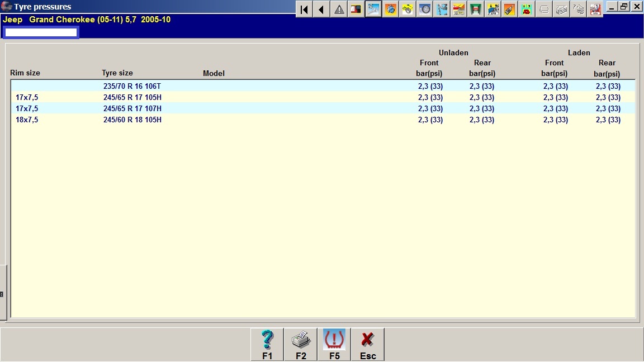Open the green vehicle lift toolbar icon
The image size is (644, 362).
pos(476,9)
